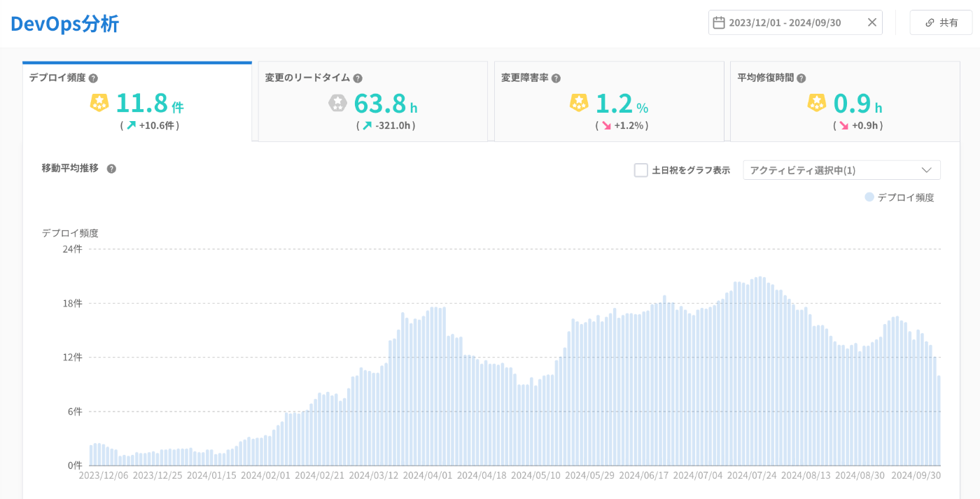Clear the date range with X icon
980x499 pixels.
pyautogui.click(x=872, y=22)
